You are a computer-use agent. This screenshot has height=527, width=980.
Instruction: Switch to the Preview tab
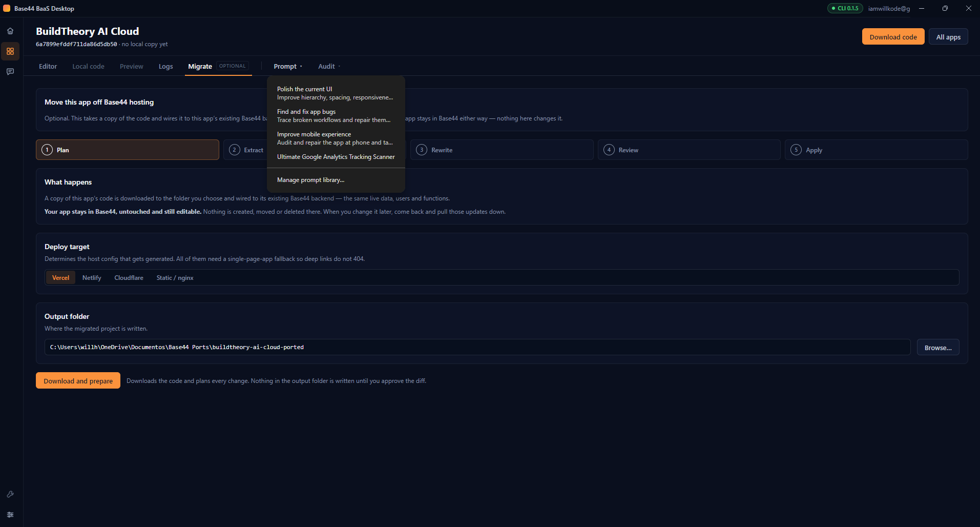(x=131, y=67)
